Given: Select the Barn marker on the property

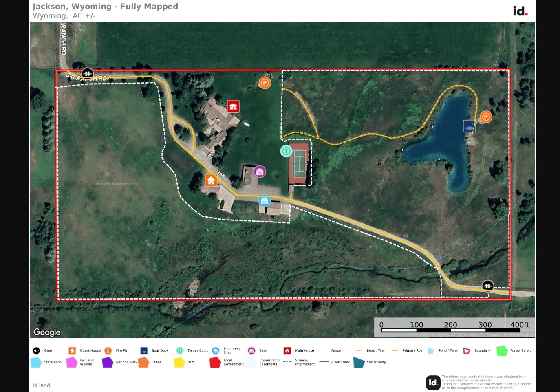Looking at the screenshot, I should 260,172.
